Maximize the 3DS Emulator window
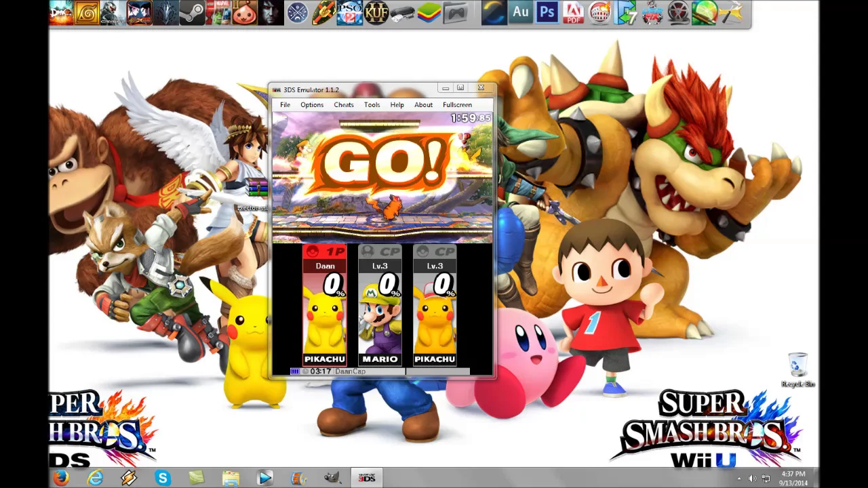Screen dimensions: 868x488 tap(460, 88)
